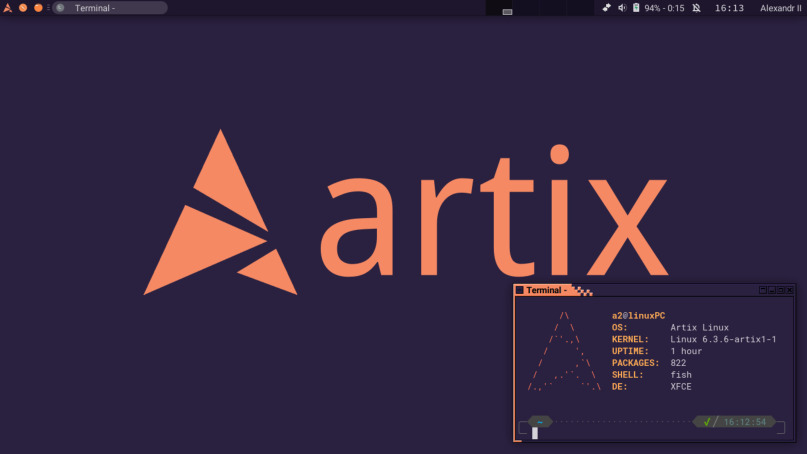Select the Terminal taskbar window button

pyautogui.click(x=110, y=7)
